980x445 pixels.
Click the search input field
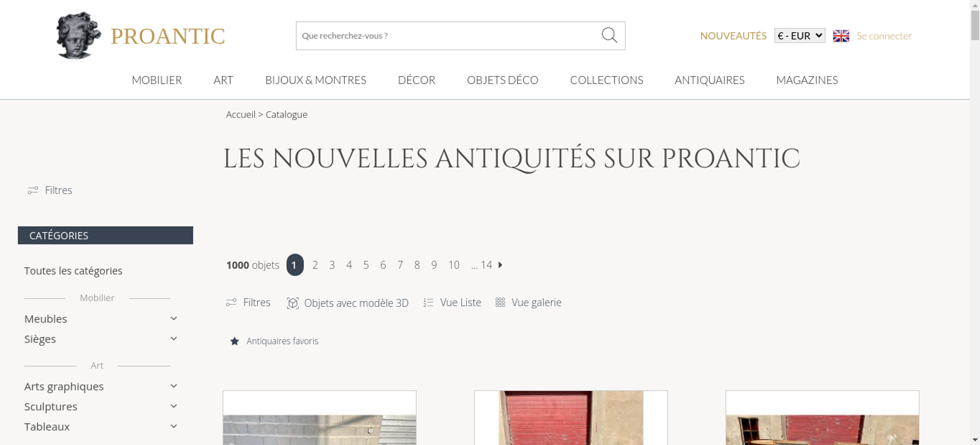coord(448,36)
